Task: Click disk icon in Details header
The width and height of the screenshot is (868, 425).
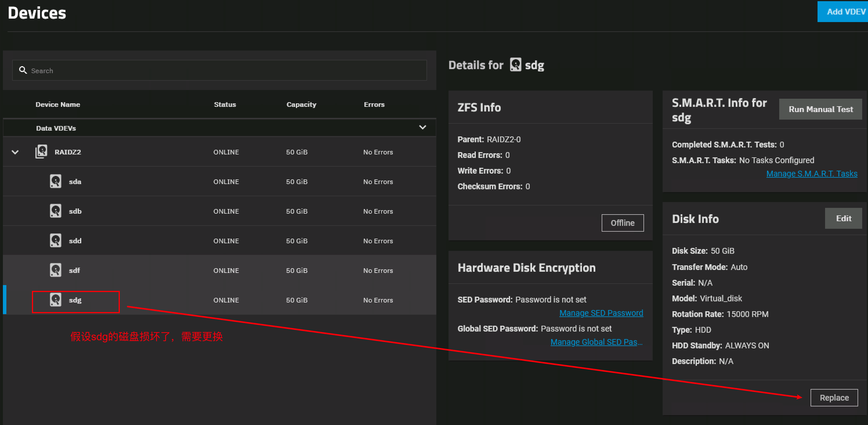Action: coord(515,64)
